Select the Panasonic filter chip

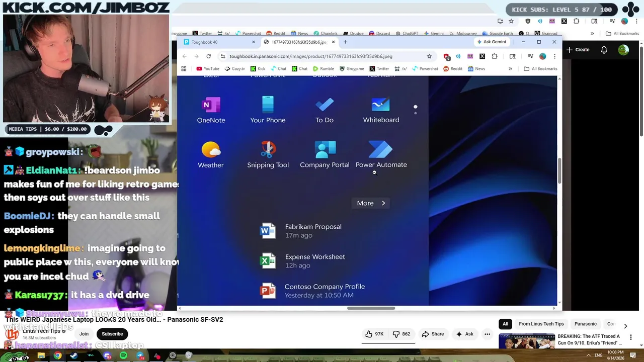pos(586,324)
